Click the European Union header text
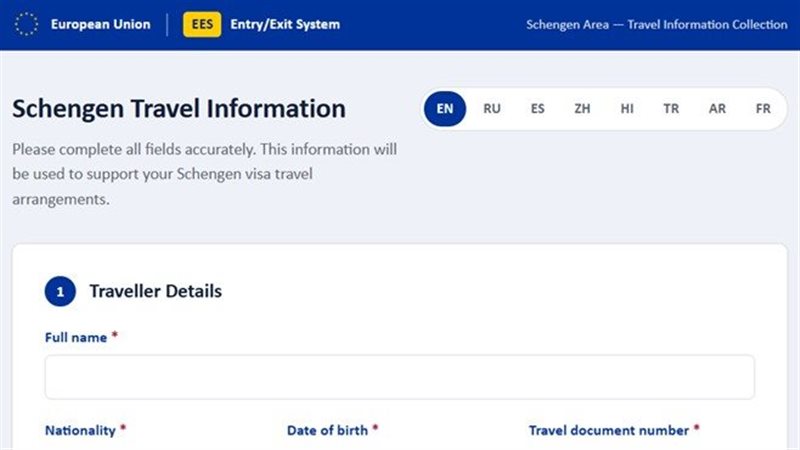This screenshot has height=450, width=800. [101, 24]
